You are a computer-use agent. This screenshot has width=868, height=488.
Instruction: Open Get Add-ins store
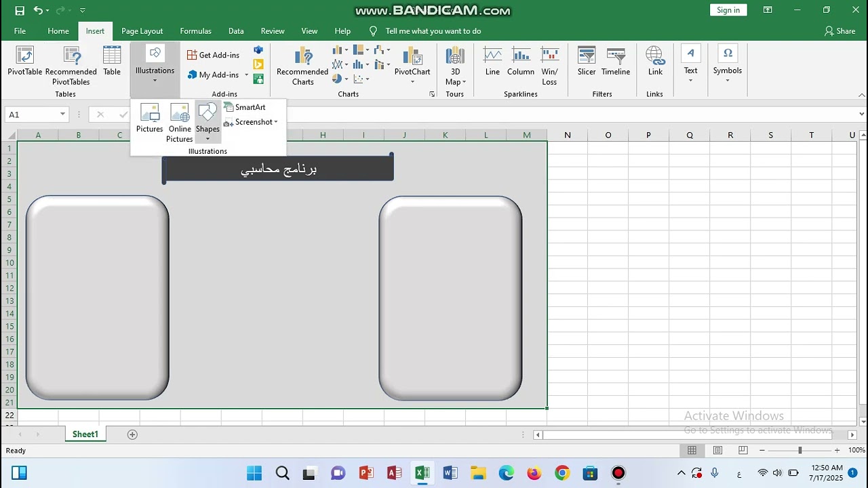click(214, 55)
